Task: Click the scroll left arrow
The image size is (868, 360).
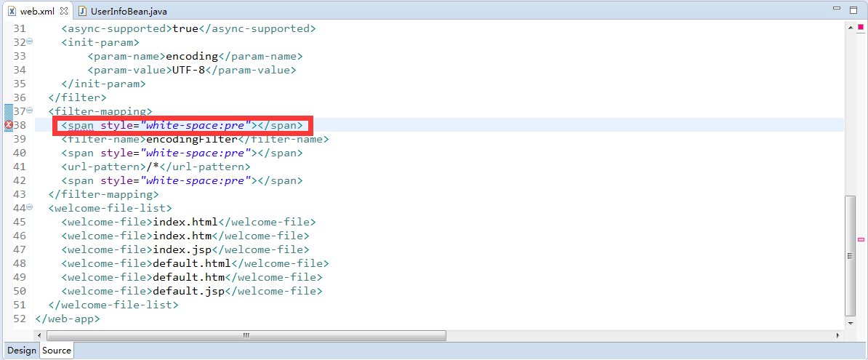Action: (39, 335)
